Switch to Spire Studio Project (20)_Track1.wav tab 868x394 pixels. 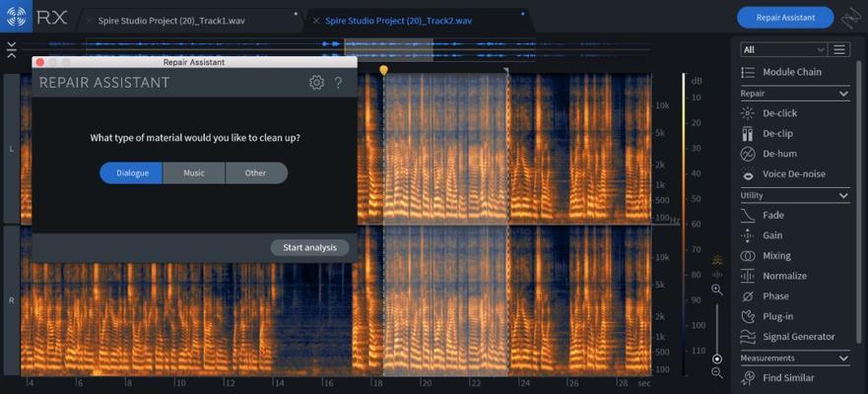171,21
